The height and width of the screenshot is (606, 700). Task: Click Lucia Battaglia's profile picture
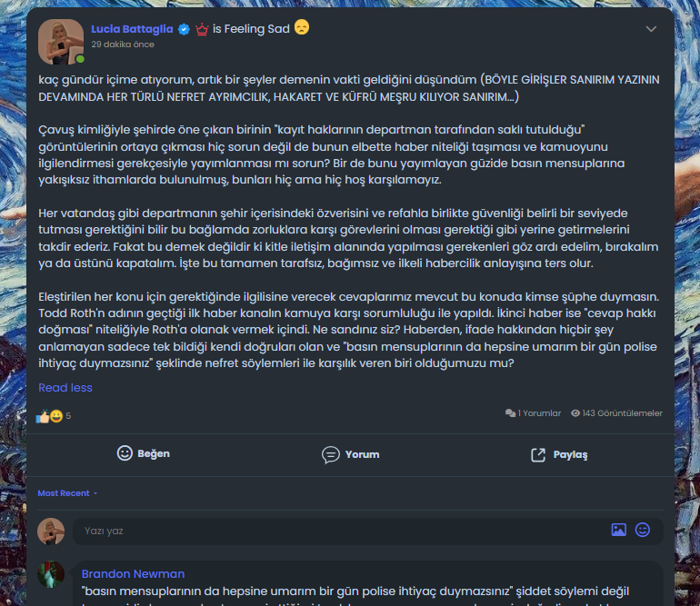click(x=61, y=42)
